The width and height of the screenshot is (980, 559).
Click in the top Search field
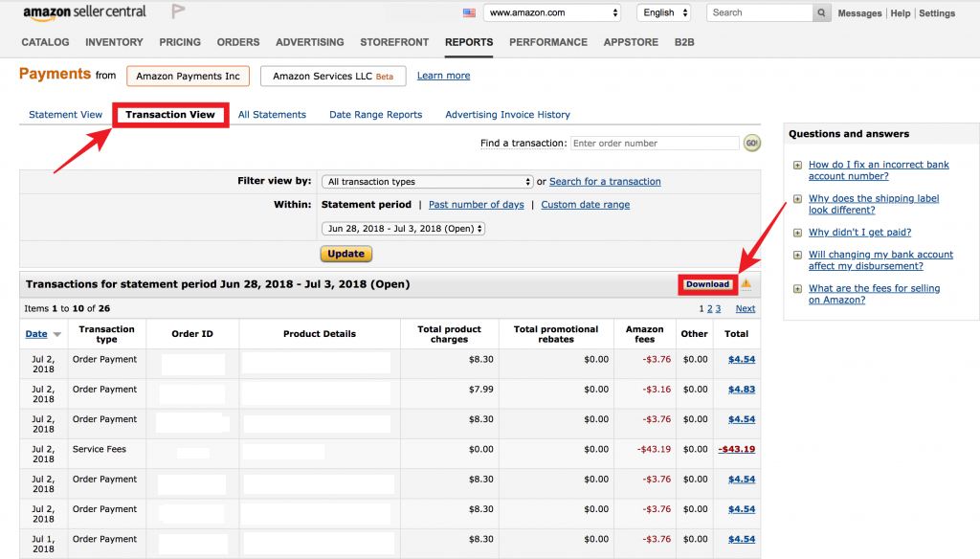(x=759, y=12)
